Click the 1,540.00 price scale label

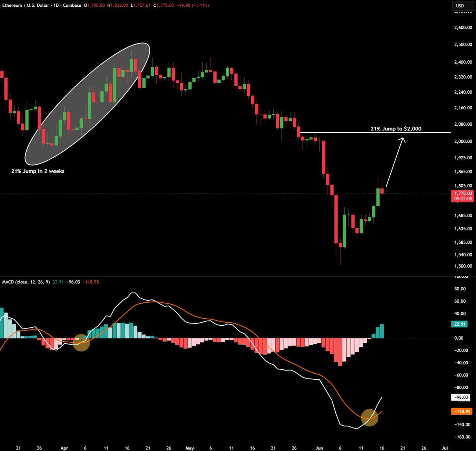[463, 255]
